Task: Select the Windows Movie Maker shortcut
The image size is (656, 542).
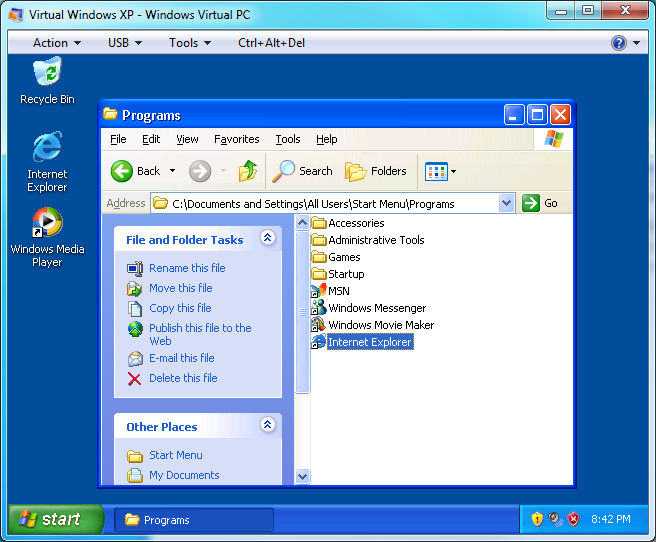Action: (373, 325)
